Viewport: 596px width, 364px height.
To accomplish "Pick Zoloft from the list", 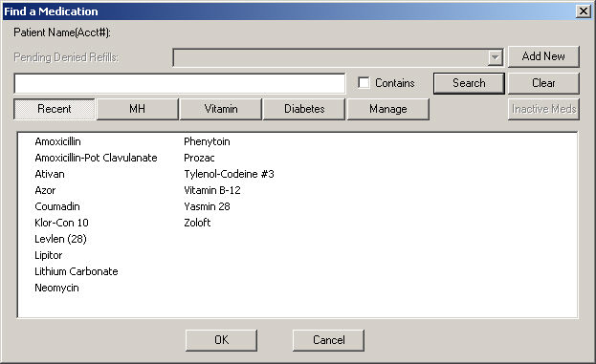I will coord(197,223).
